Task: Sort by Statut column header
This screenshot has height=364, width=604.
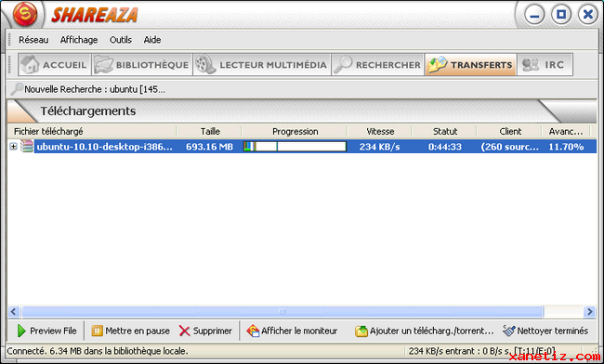Action: (x=444, y=132)
